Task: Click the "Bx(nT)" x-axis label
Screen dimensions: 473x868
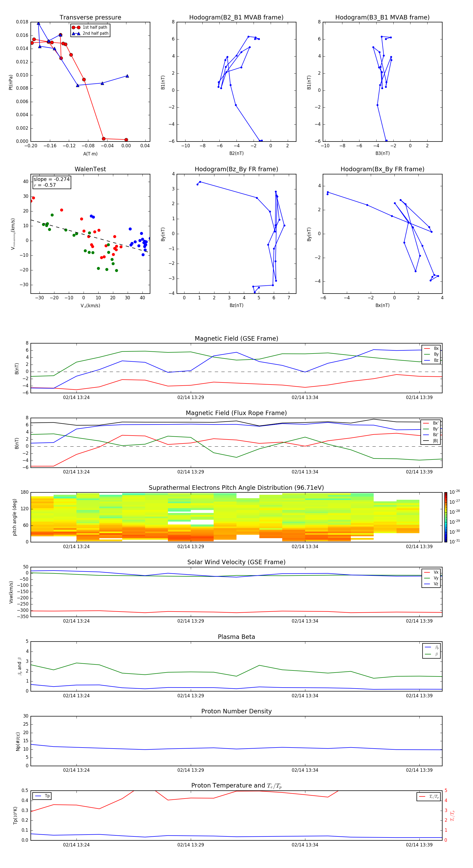Action: (382, 305)
